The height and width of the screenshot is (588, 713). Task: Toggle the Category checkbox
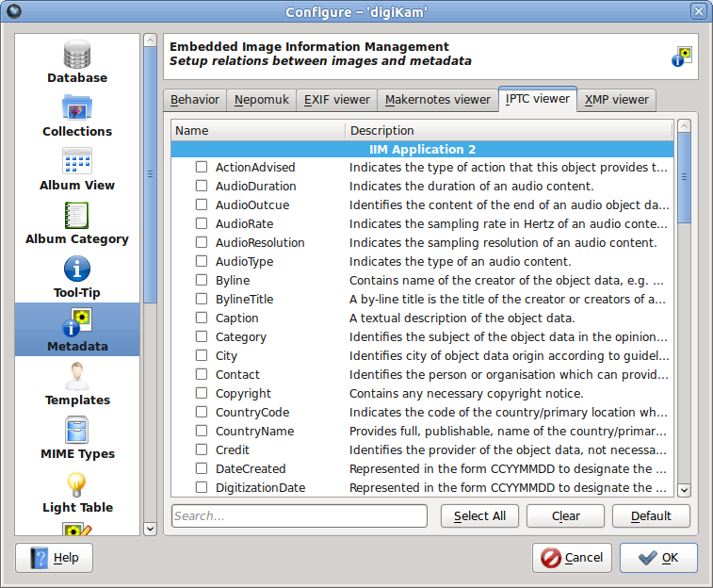coord(202,336)
